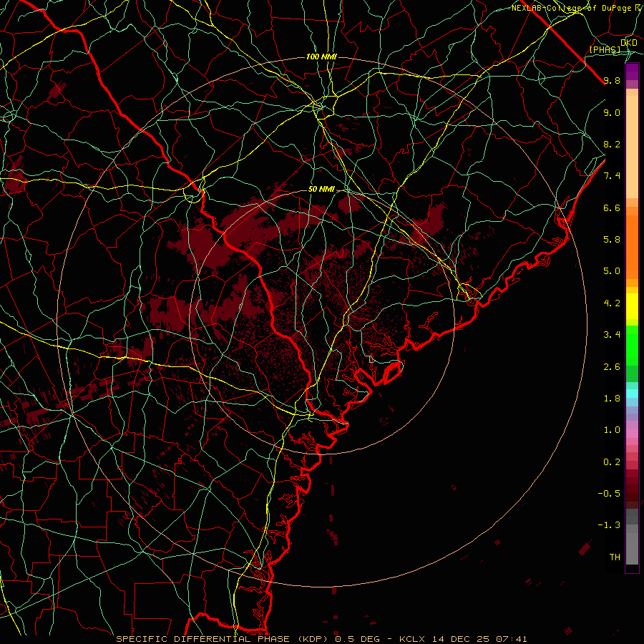Click the -0.5 value on the color scale
This screenshot has width=644, height=644.
coord(609,493)
